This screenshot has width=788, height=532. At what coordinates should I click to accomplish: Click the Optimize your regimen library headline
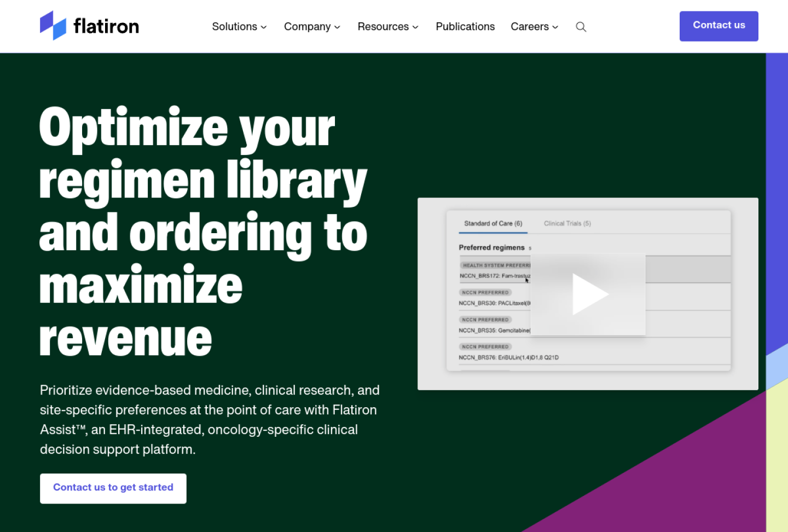203,231
